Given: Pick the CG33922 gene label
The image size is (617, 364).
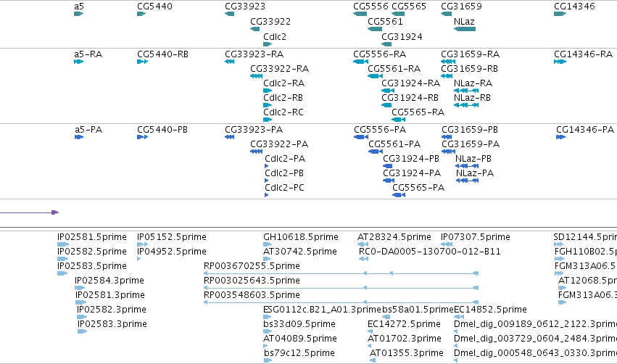Looking at the screenshot, I should coord(270,21).
